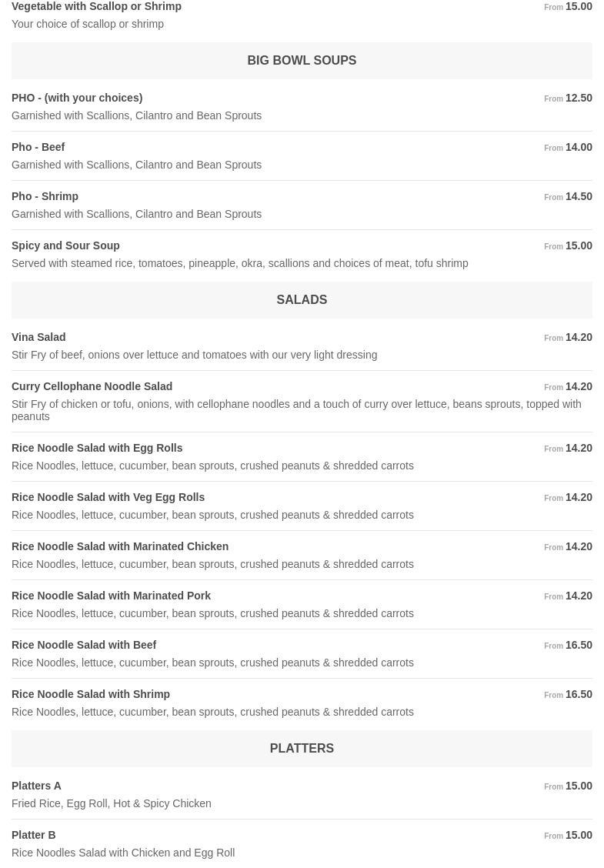Choose Rice Noodle Salad with Marinated Chicken

[x=120, y=546]
